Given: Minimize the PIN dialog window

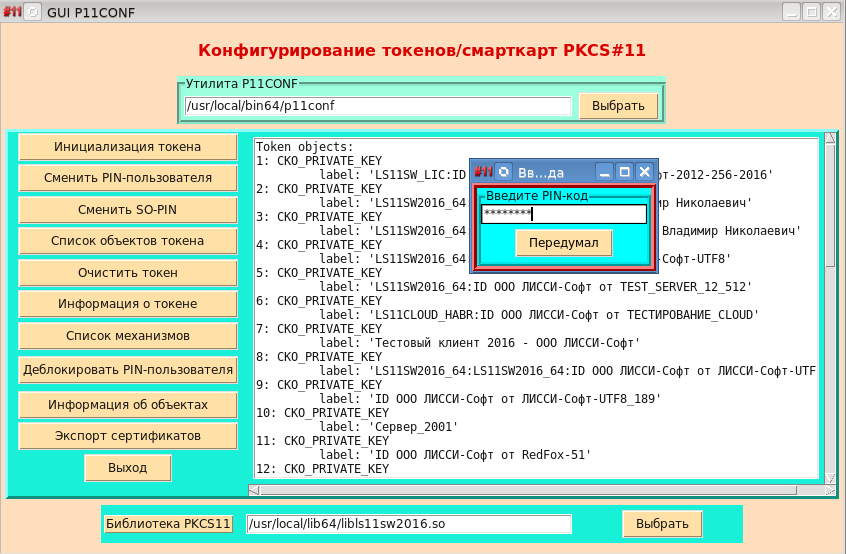Looking at the screenshot, I should [x=605, y=172].
